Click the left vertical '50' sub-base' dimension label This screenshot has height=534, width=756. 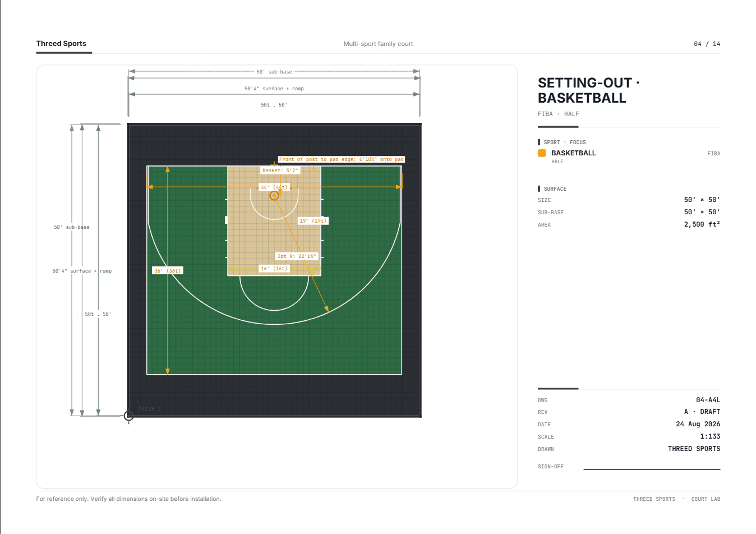[x=72, y=227]
